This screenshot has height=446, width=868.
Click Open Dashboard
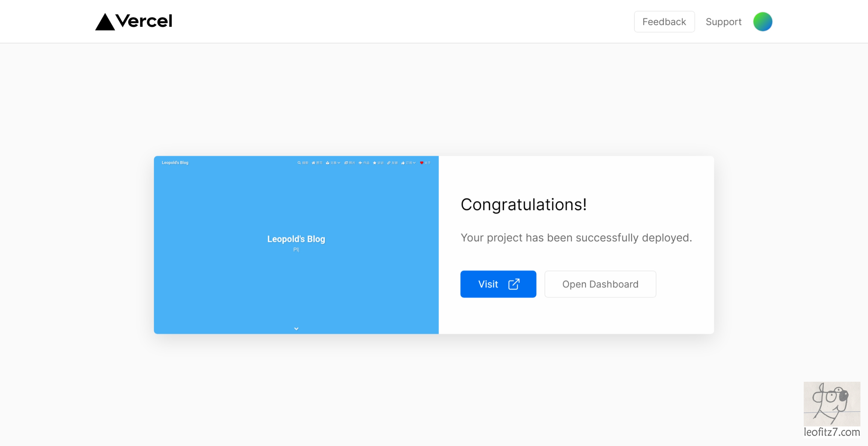(600, 284)
